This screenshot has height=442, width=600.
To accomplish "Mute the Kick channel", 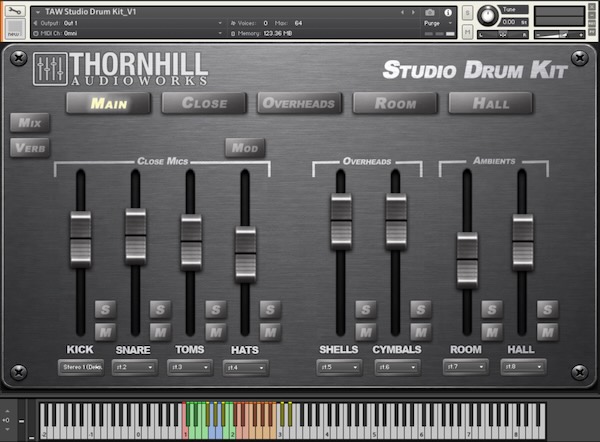I will [105, 332].
